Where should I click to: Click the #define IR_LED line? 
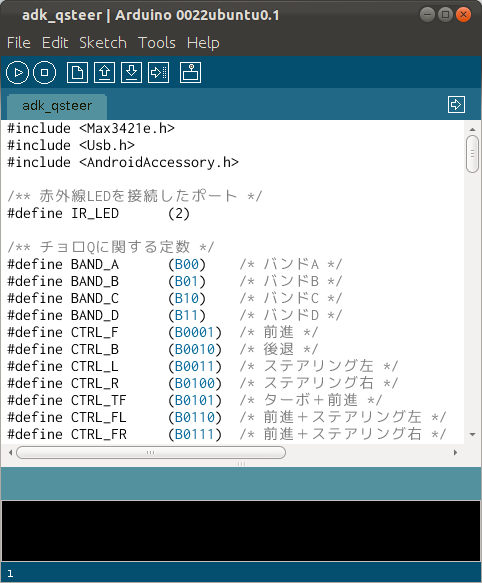(99, 213)
